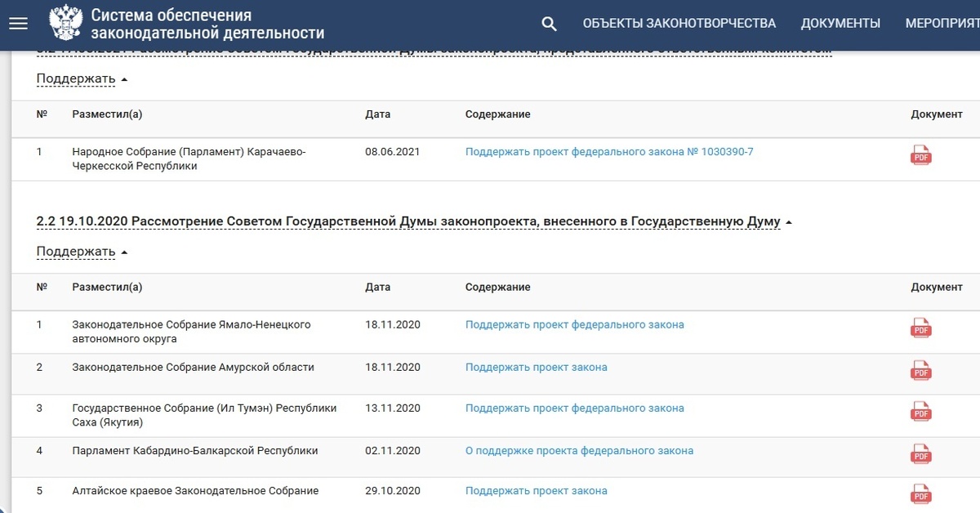Click the search magnifier icon
Image resolution: width=980 pixels, height=513 pixels.
point(550,24)
